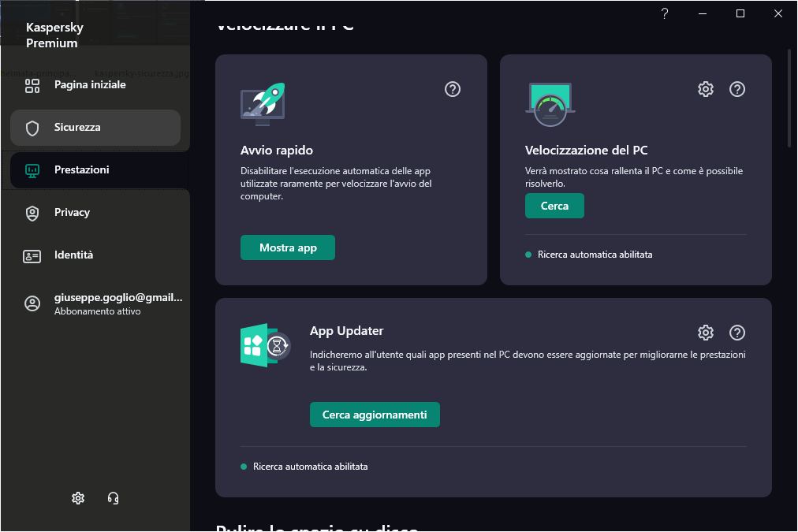Click the Privacy shield-person icon

(32, 214)
